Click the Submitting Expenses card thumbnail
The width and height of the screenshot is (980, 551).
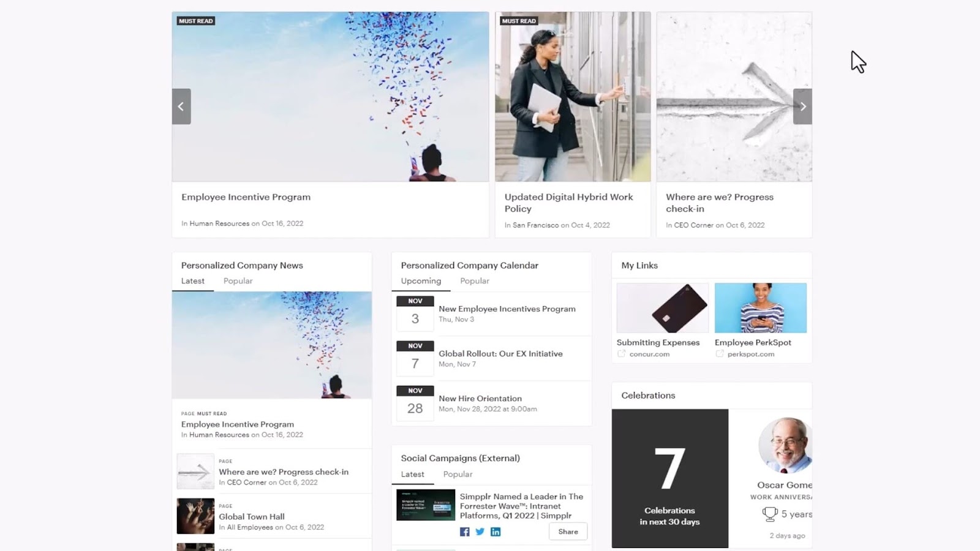[x=662, y=308]
